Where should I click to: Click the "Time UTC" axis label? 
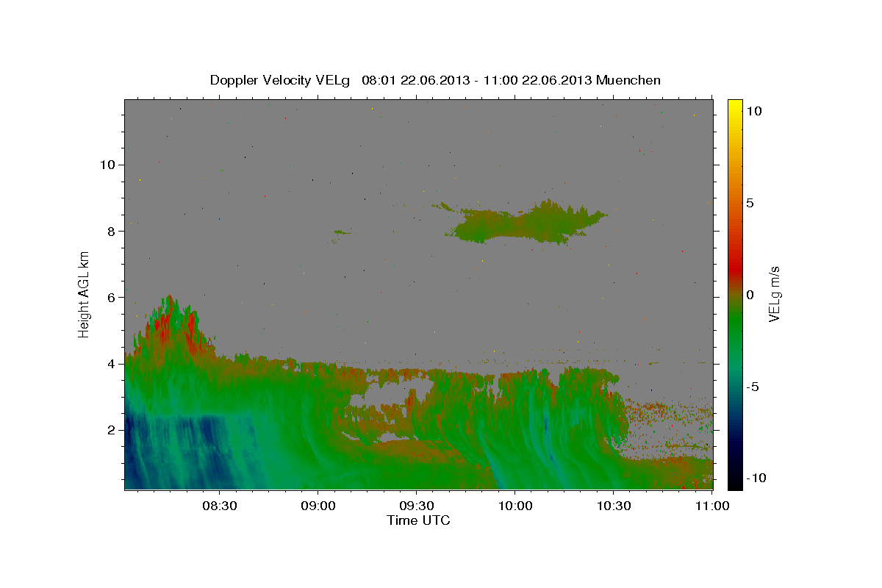[418, 520]
